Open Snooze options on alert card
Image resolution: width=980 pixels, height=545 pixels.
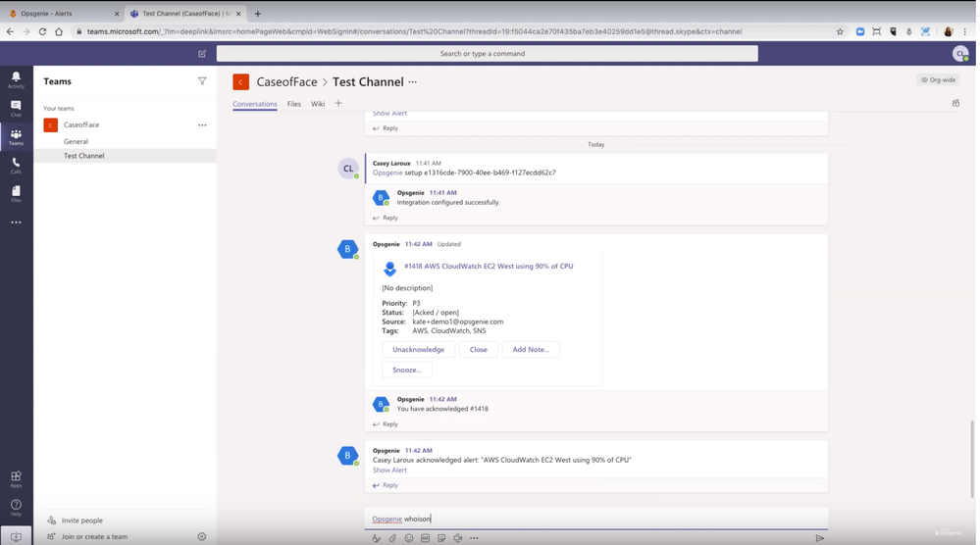[407, 370]
